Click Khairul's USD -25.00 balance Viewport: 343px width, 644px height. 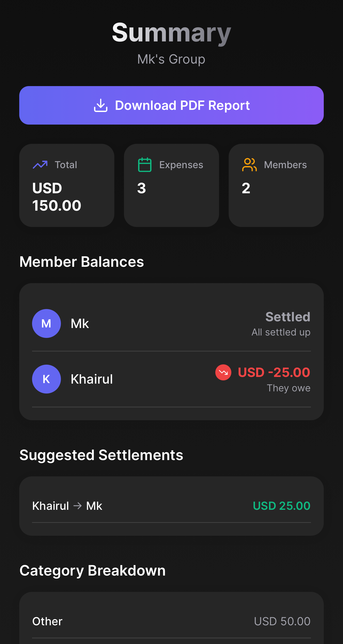(x=274, y=372)
